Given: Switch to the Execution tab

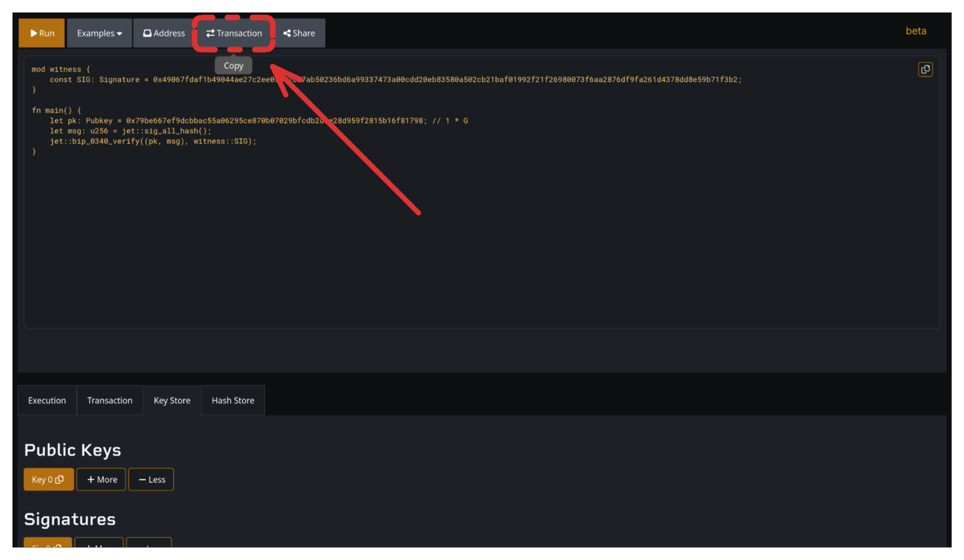Looking at the screenshot, I should (47, 400).
